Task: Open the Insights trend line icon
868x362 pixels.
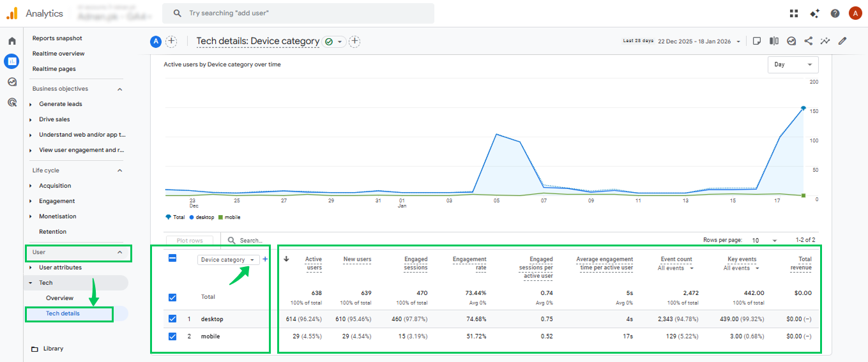Action: click(x=825, y=41)
